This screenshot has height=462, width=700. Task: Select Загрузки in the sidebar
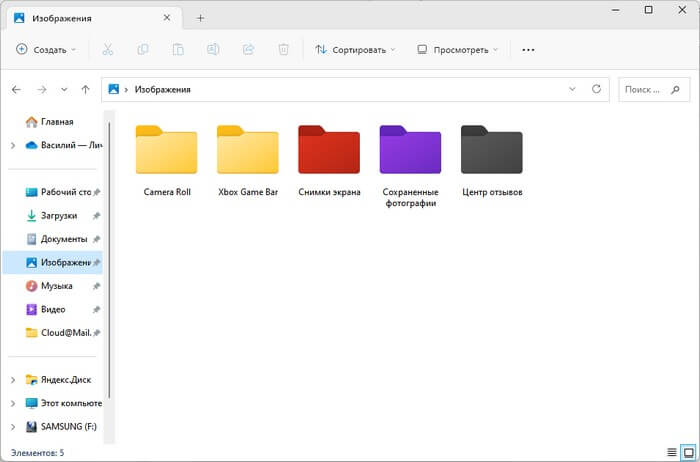tap(60, 215)
